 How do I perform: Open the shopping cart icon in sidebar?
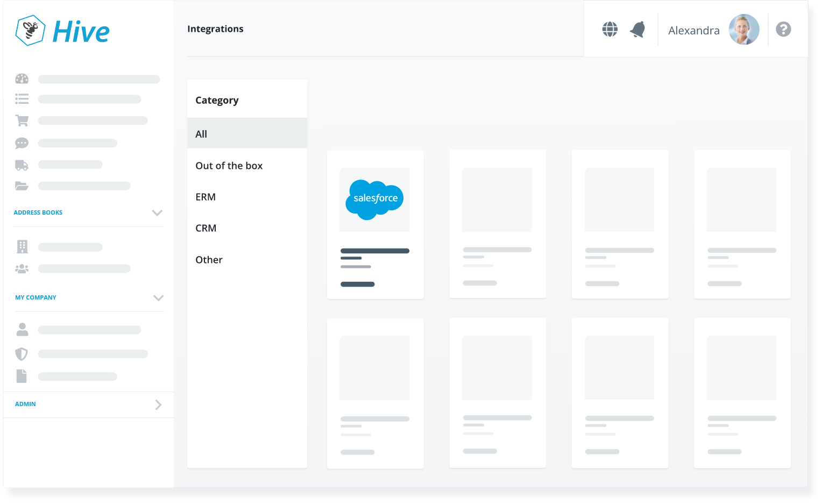tap(22, 120)
